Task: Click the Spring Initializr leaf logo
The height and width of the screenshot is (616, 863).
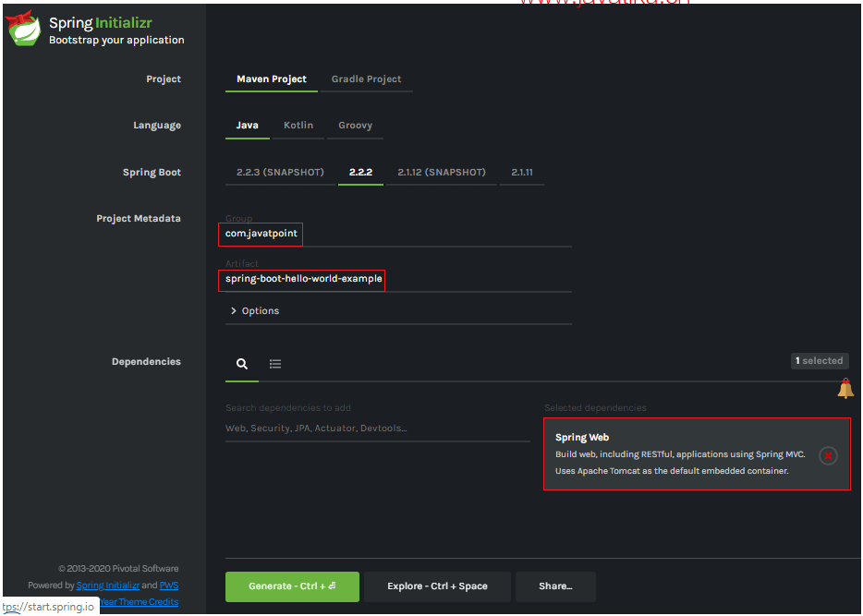Action: (23, 29)
